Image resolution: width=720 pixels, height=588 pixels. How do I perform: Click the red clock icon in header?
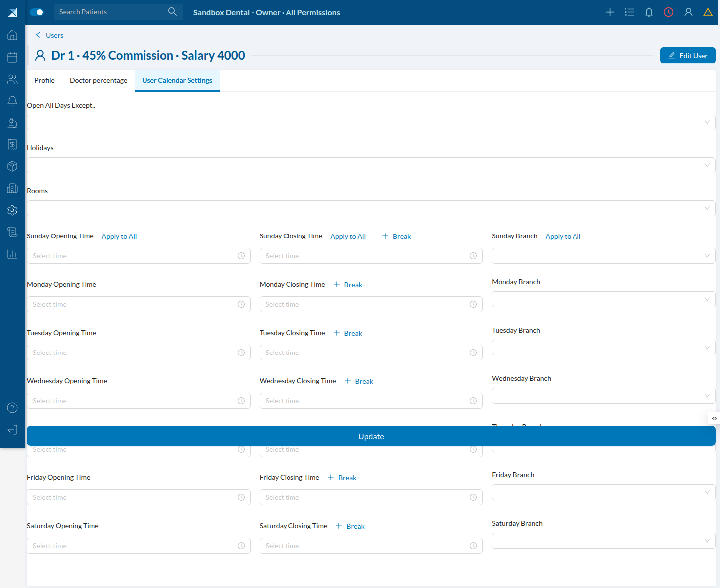(669, 12)
